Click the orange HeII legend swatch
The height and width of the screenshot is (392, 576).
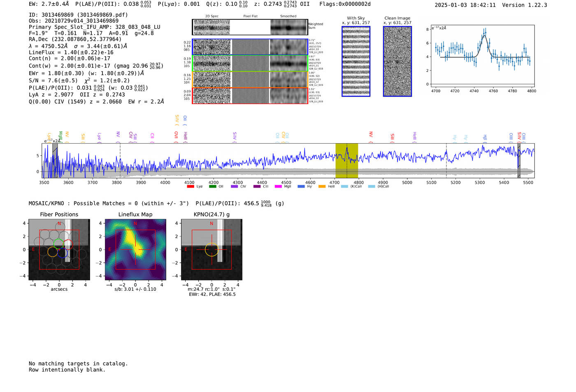tap(322, 187)
